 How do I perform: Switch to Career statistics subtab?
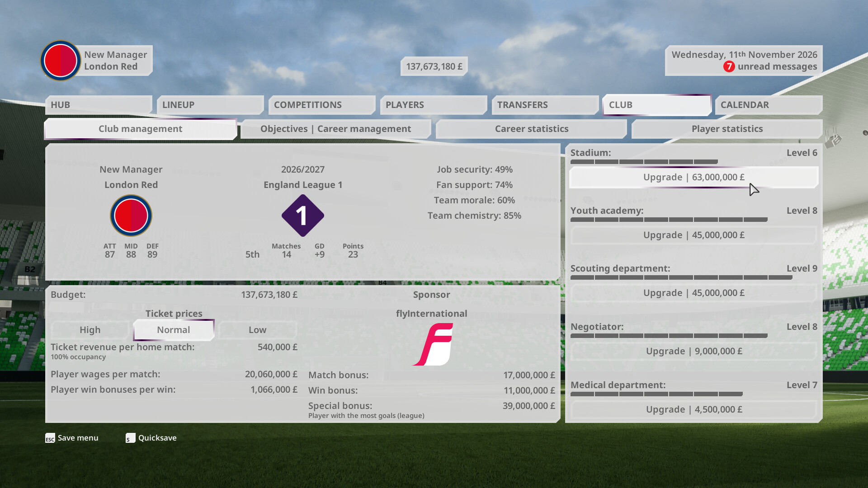coord(532,129)
